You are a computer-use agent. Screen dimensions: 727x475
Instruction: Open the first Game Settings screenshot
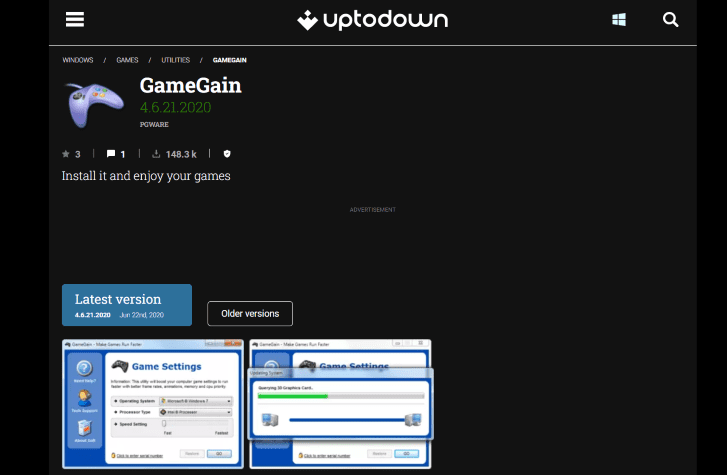point(153,404)
